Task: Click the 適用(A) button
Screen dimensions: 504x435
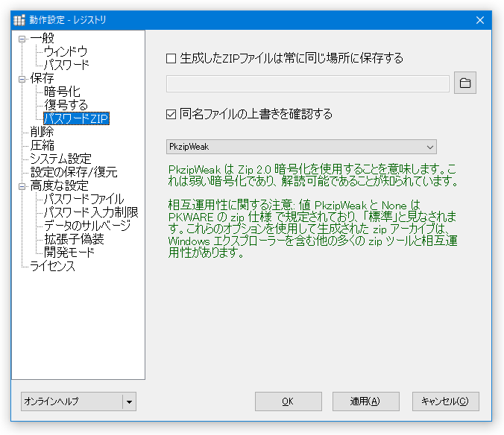Action: [366, 401]
